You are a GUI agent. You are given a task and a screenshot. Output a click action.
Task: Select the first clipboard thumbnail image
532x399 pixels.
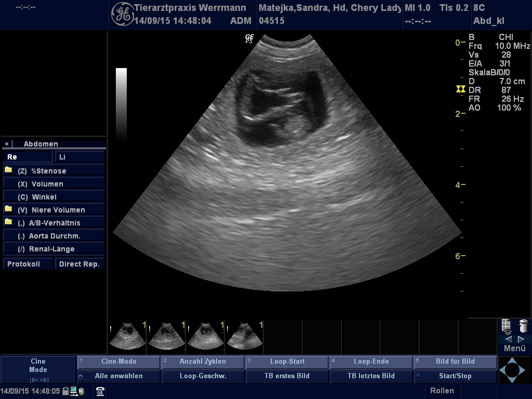[x=127, y=336]
